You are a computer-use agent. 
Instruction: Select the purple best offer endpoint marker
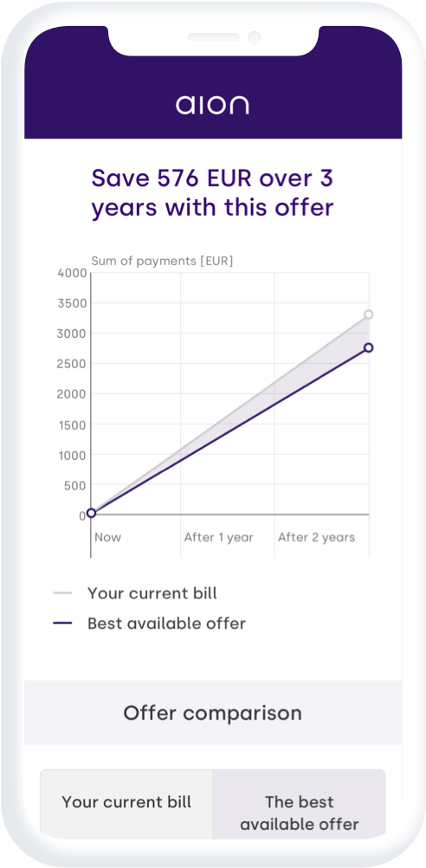(368, 347)
